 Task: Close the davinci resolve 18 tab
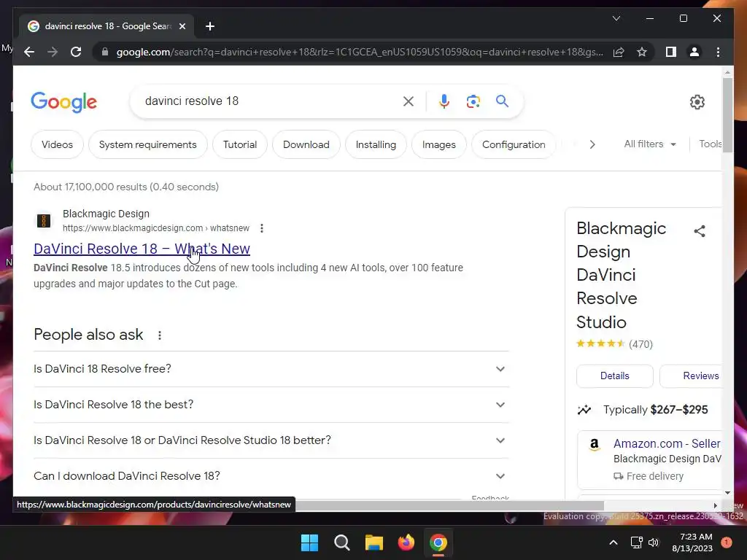click(182, 26)
